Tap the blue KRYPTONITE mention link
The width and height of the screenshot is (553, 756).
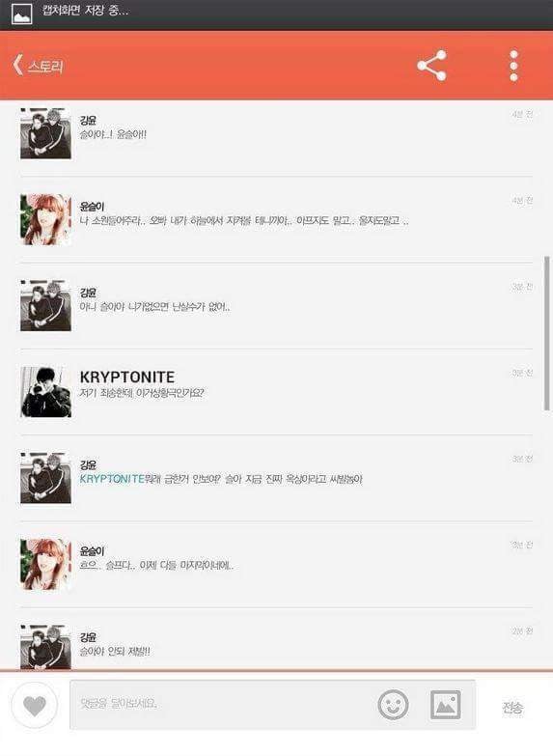coord(112,479)
